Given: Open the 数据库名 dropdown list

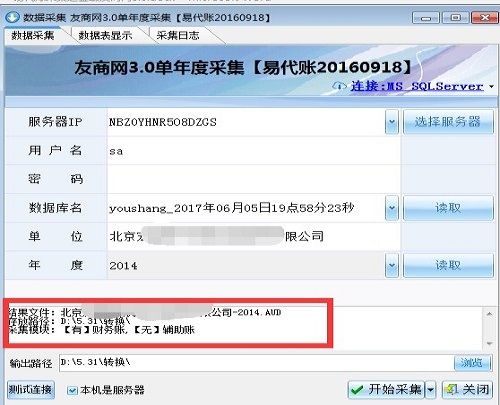Looking at the screenshot, I should pyautogui.click(x=392, y=208).
